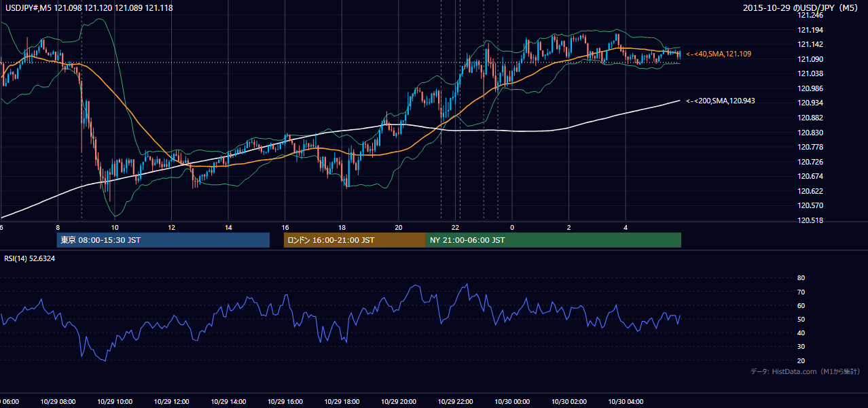The height and width of the screenshot is (408, 868).
Task: Click the RSI(14) 52.6324 indicator label
Action: coord(30,258)
